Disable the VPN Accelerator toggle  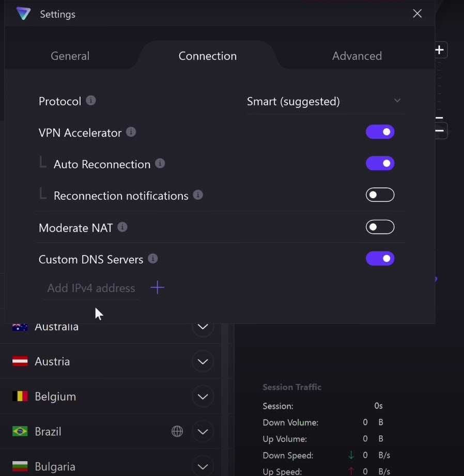tap(380, 132)
